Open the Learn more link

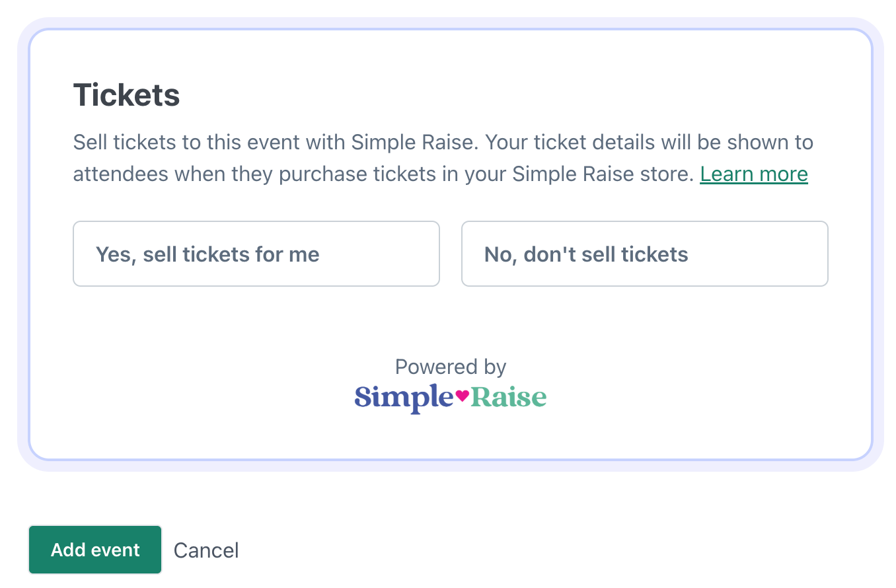point(754,174)
